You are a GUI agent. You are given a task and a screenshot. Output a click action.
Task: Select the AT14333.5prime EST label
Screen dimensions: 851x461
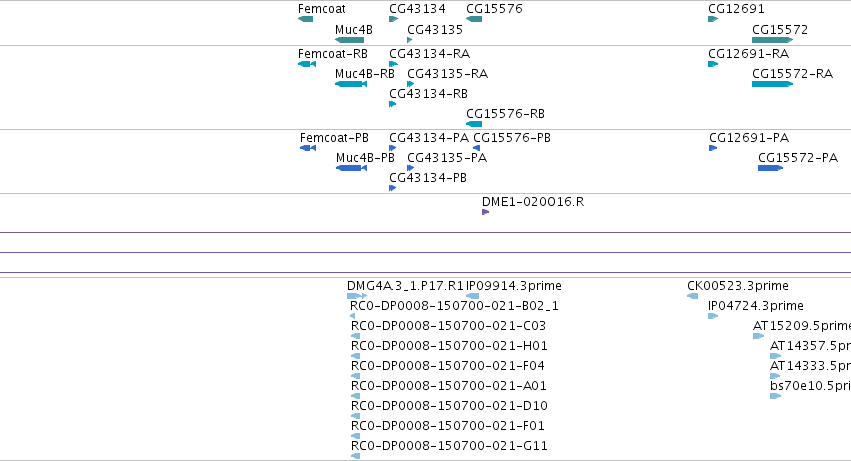pyautogui.click(x=810, y=366)
